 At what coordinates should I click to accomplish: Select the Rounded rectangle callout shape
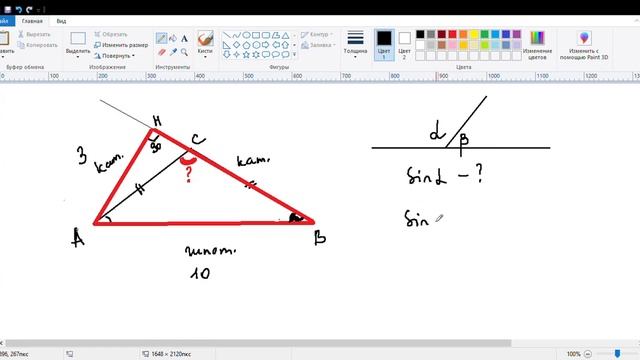point(266,54)
